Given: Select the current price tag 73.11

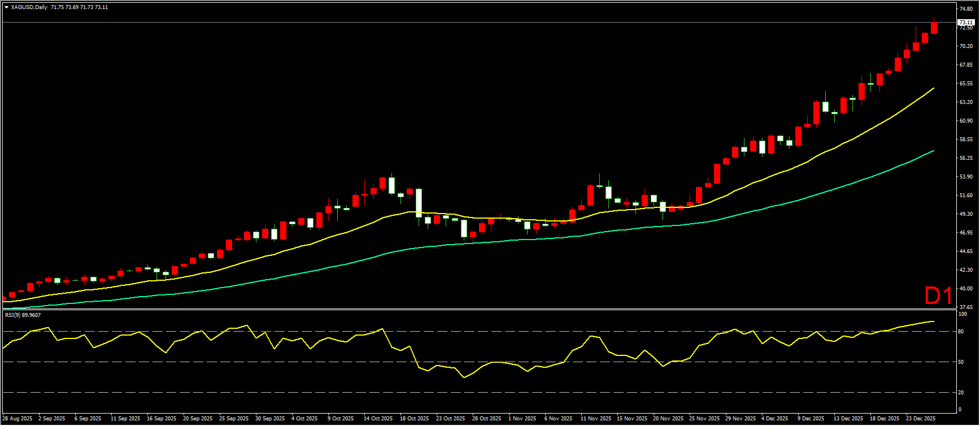Looking at the screenshot, I should coord(966,23).
